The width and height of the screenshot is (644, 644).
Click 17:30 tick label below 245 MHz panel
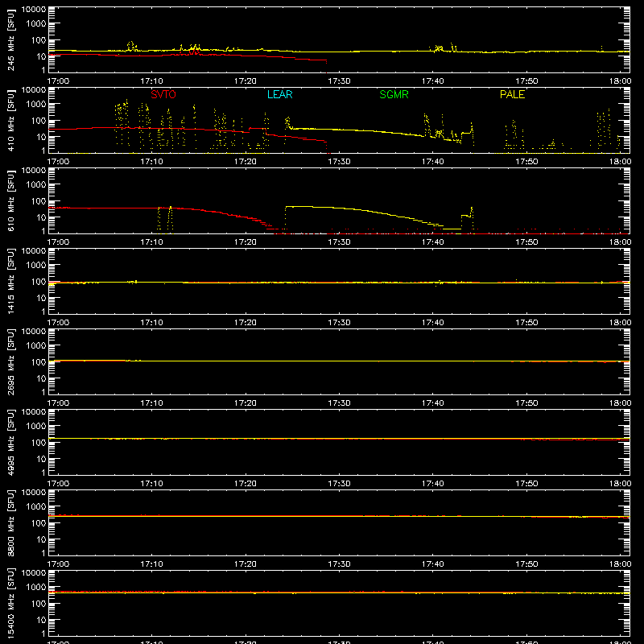pyautogui.click(x=339, y=81)
